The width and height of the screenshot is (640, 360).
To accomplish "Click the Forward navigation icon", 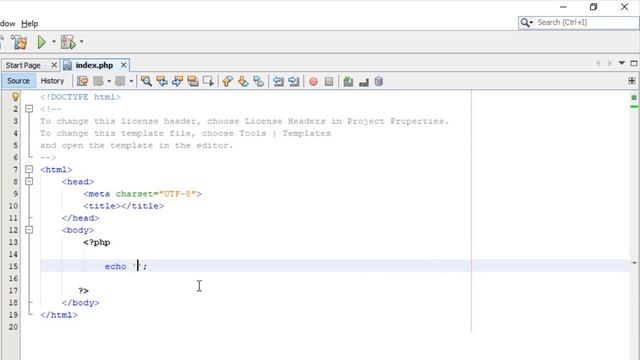I will (x=120, y=81).
